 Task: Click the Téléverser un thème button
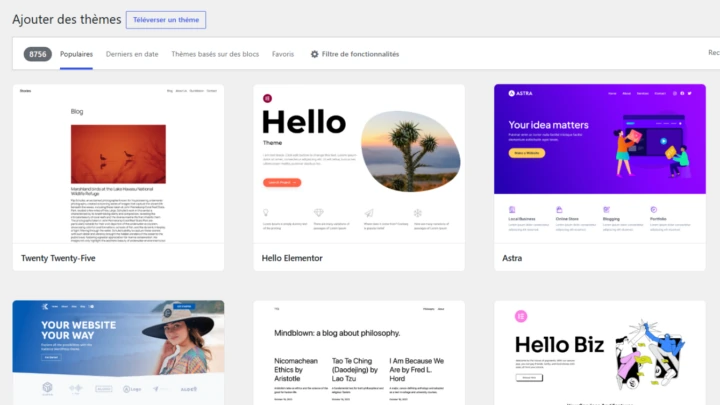point(166,20)
